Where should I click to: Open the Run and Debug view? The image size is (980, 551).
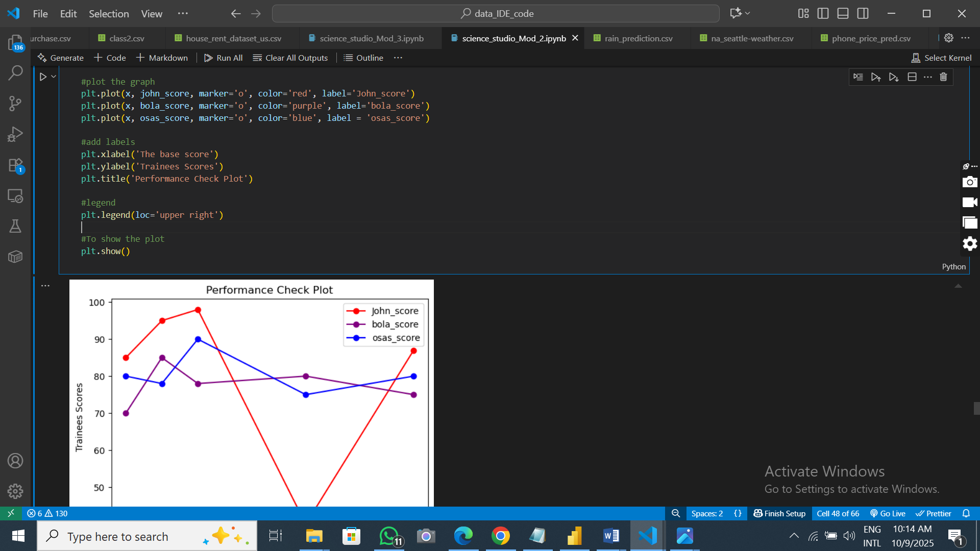pos(15,134)
